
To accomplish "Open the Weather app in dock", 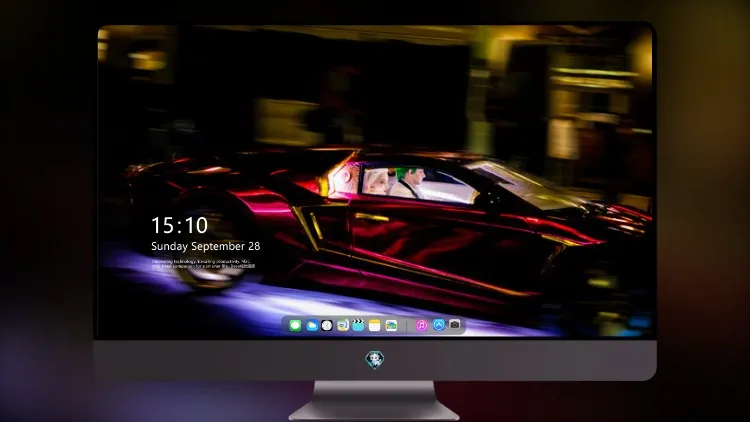I will [311, 326].
